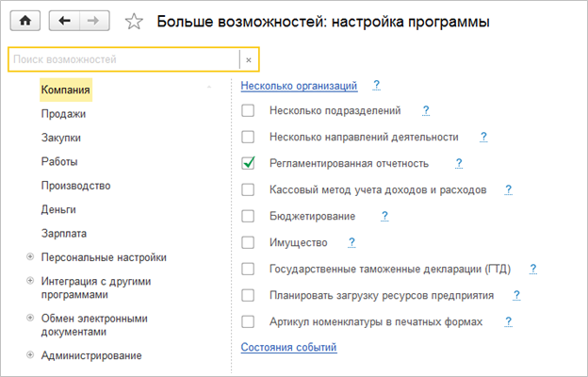Expand Администрирование tree node
The height and width of the screenshot is (377, 588).
pos(31,355)
